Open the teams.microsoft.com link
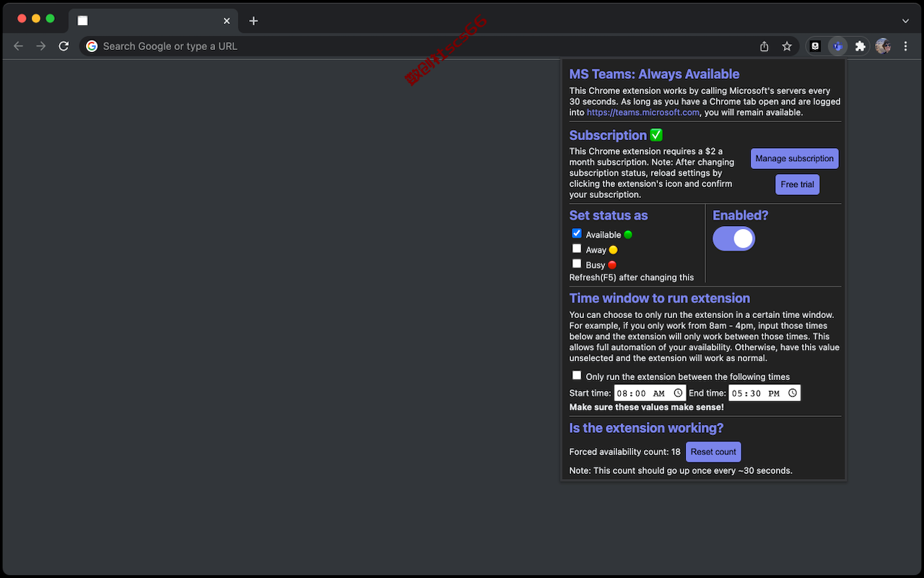 pos(643,113)
